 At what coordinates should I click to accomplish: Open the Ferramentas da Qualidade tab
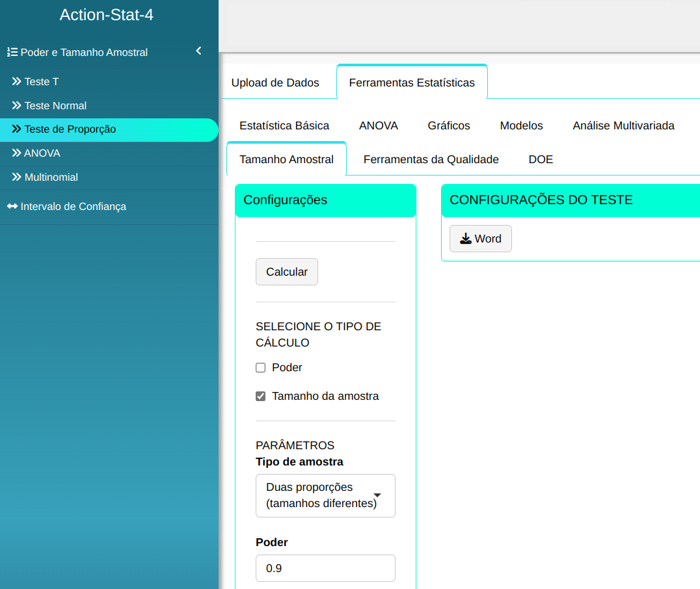(x=431, y=159)
